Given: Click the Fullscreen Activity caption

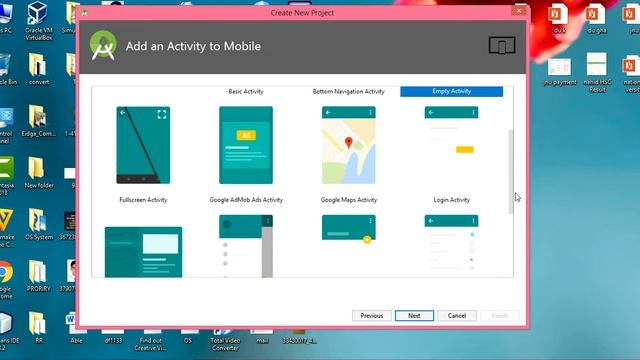Looking at the screenshot, I should pos(143,200).
